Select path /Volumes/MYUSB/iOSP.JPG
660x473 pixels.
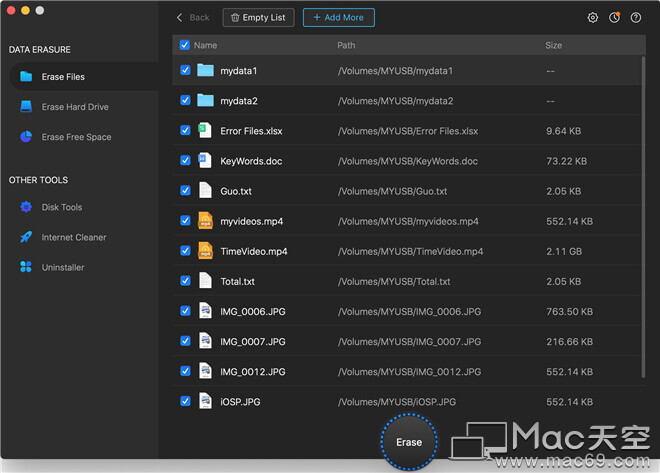pos(397,402)
